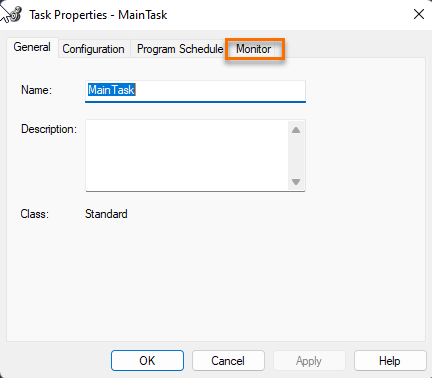
Task: Click the Name: label
Action: [x=37, y=90]
